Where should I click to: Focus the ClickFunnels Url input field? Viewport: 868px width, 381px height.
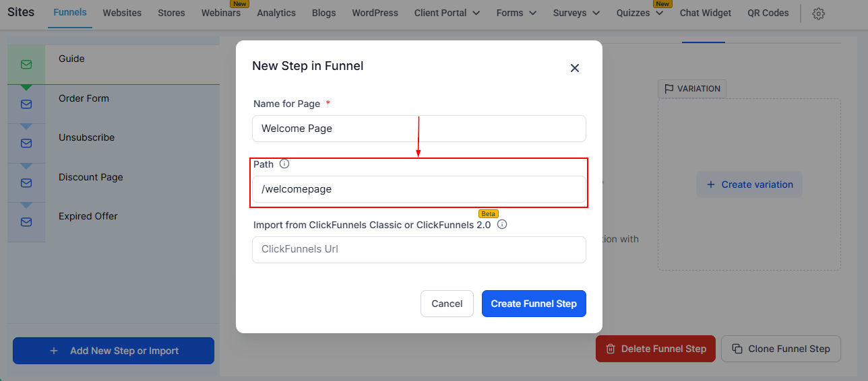(x=419, y=249)
